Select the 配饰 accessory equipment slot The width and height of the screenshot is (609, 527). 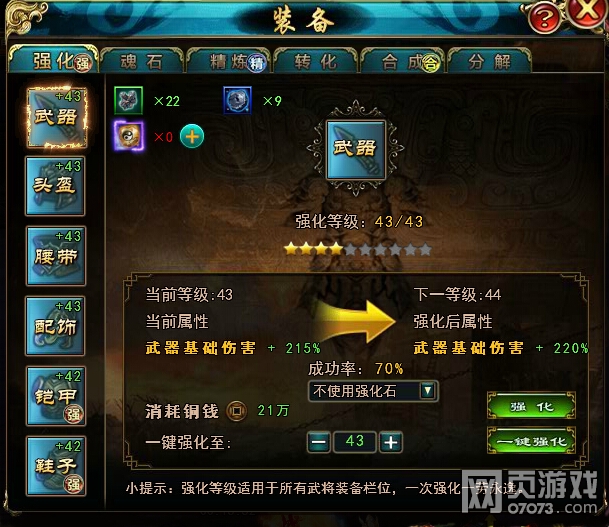coord(55,326)
